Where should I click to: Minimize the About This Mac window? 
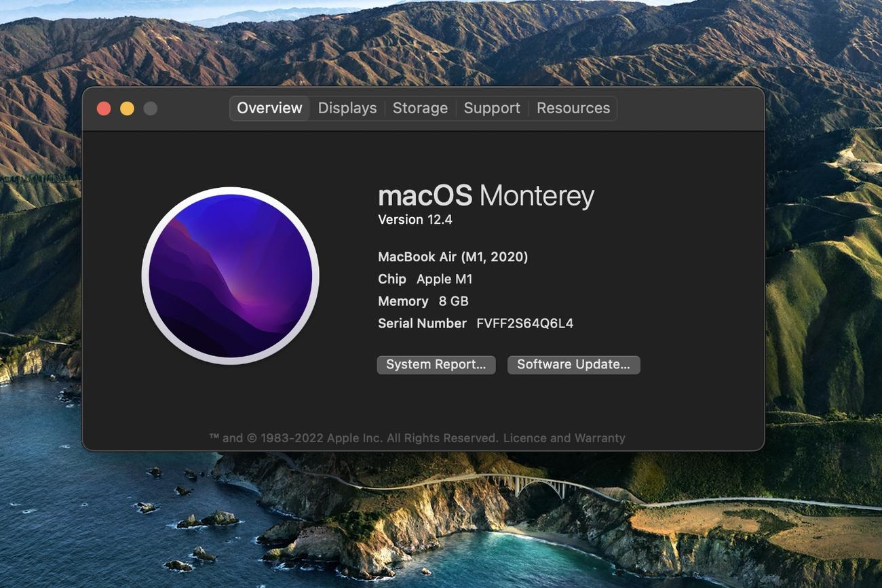(x=127, y=109)
